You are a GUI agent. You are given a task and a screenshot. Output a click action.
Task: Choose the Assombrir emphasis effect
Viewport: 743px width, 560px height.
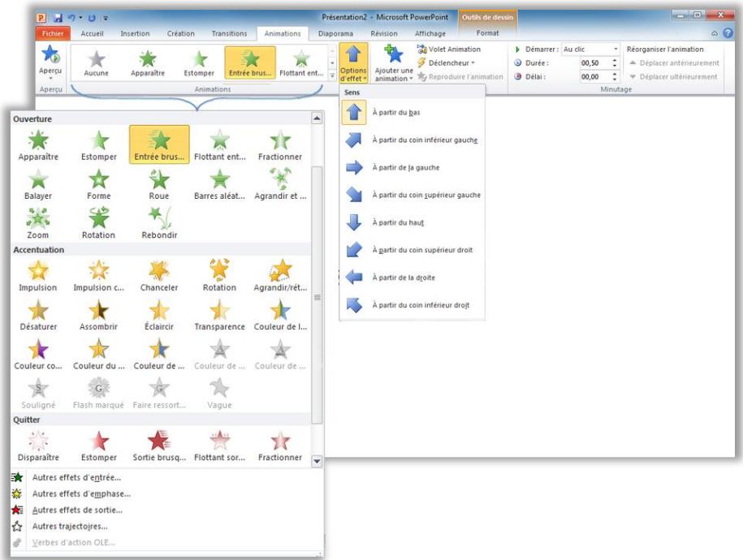(98, 315)
